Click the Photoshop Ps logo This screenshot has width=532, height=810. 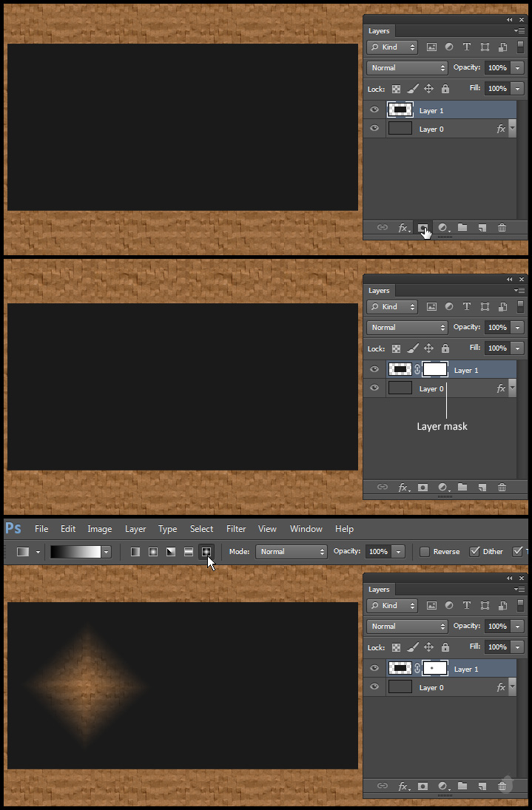[x=13, y=528]
